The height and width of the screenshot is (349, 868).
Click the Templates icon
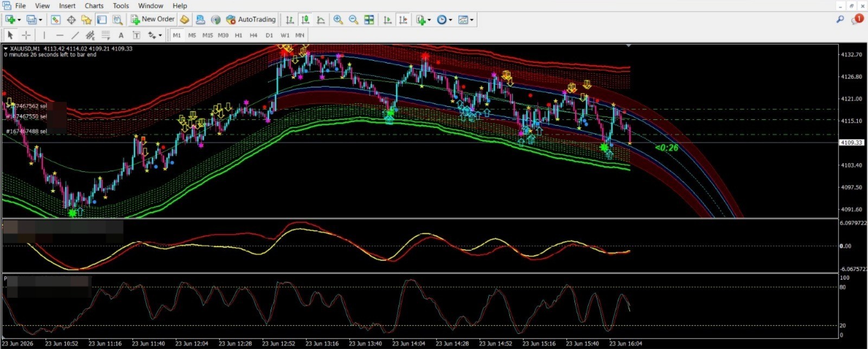(463, 20)
